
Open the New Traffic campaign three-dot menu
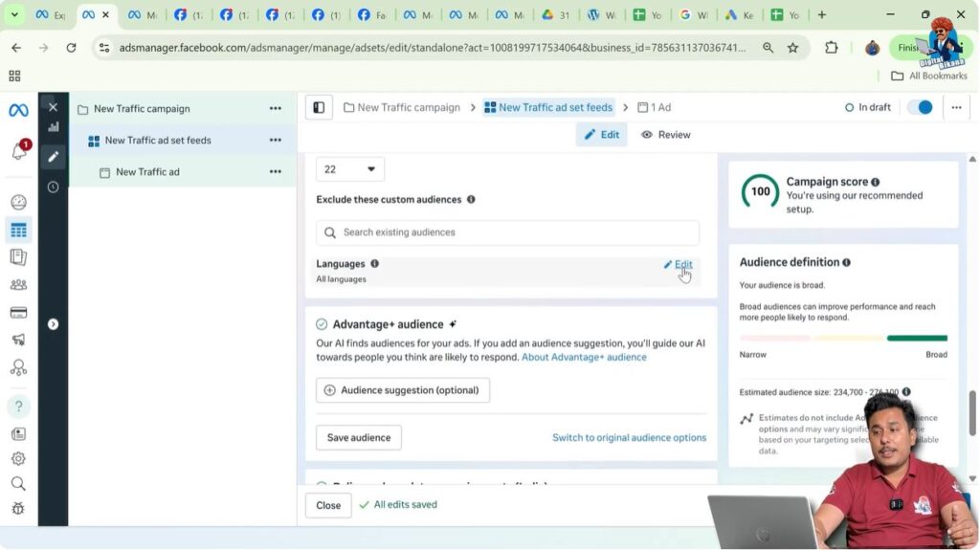tap(276, 108)
